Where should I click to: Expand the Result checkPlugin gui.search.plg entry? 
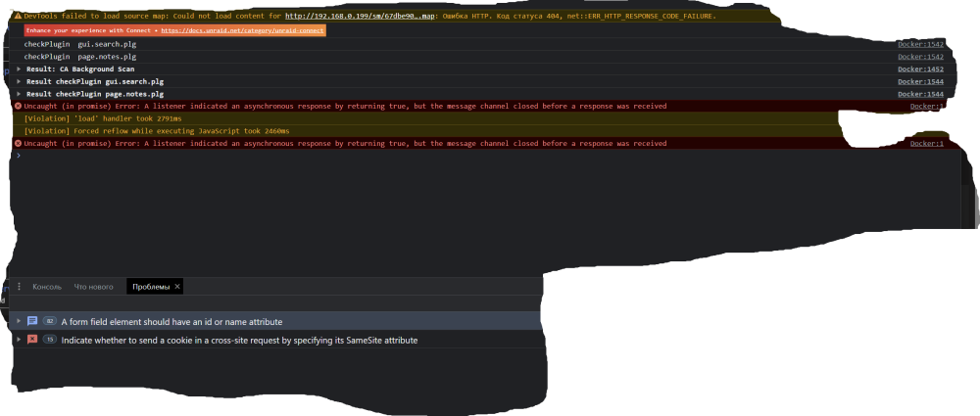tap(19, 82)
